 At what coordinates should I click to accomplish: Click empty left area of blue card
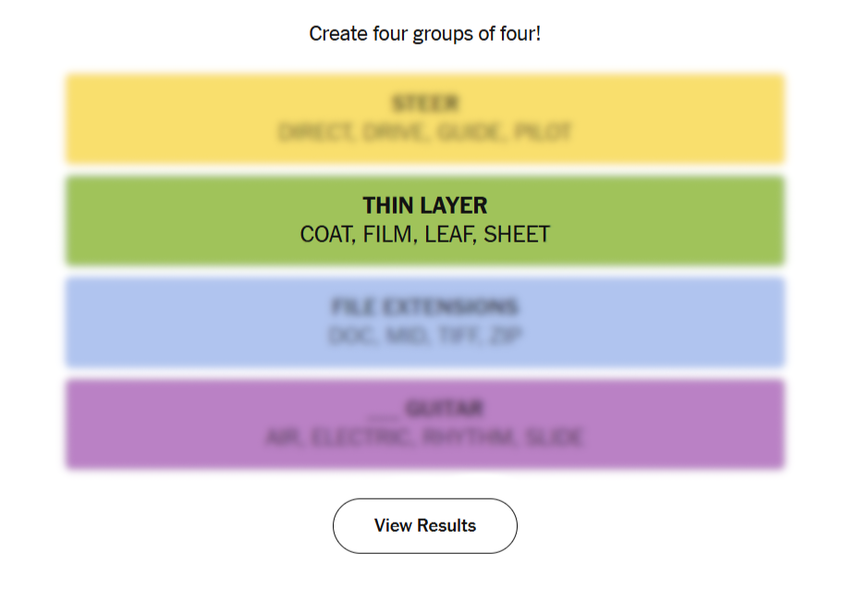coord(139,322)
